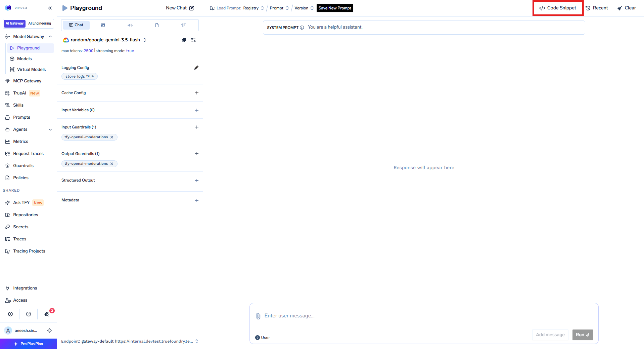Open Models in sidebar

pos(25,59)
